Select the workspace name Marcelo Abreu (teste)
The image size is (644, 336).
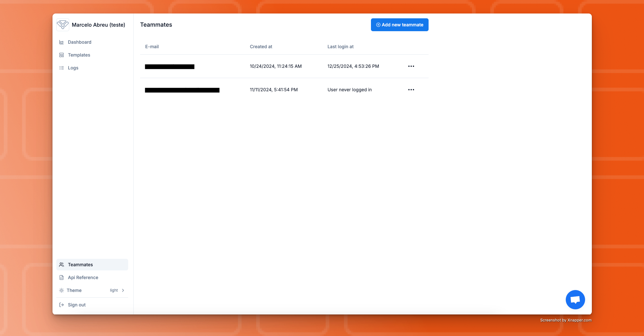pyautogui.click(x=99, y=25)
